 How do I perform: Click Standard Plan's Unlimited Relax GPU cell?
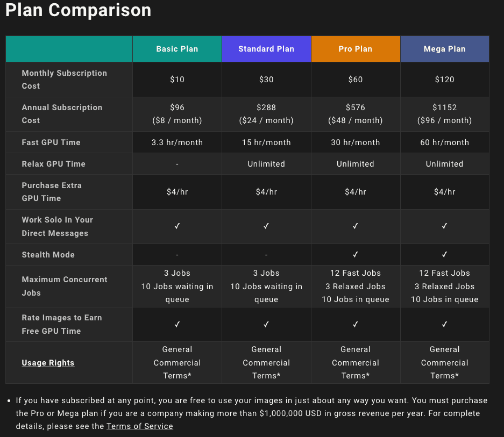pos(266,164)
